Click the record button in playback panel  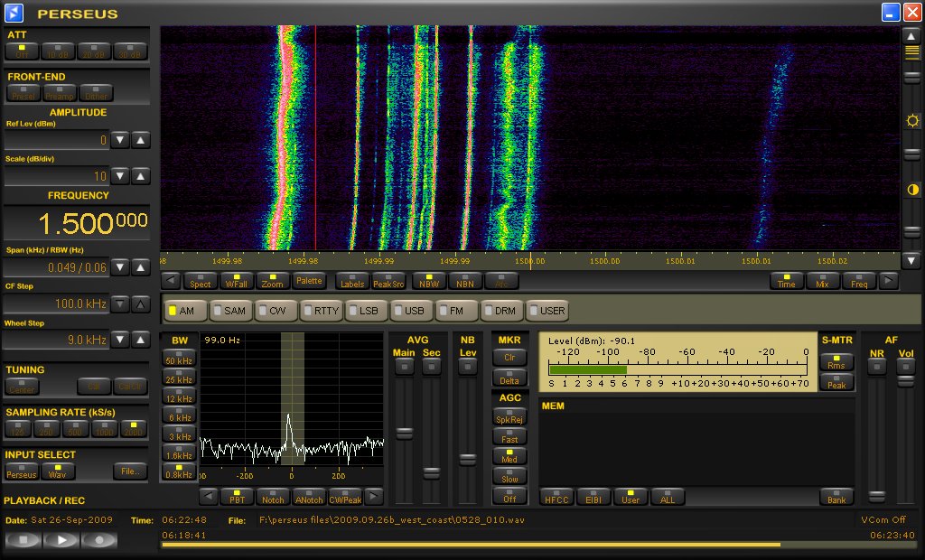point(99,539)
